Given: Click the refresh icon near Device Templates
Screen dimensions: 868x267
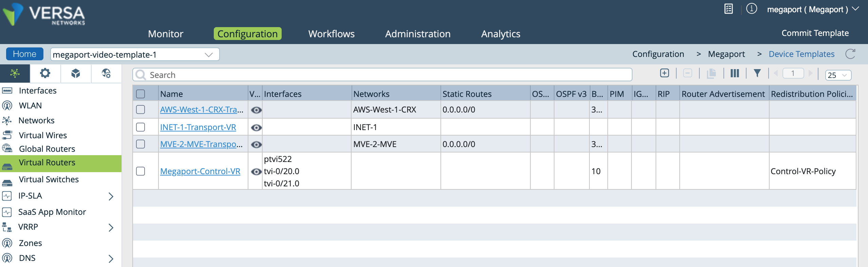Looking at the screenshot, I should pyautogui.click(x=850, y=54).
